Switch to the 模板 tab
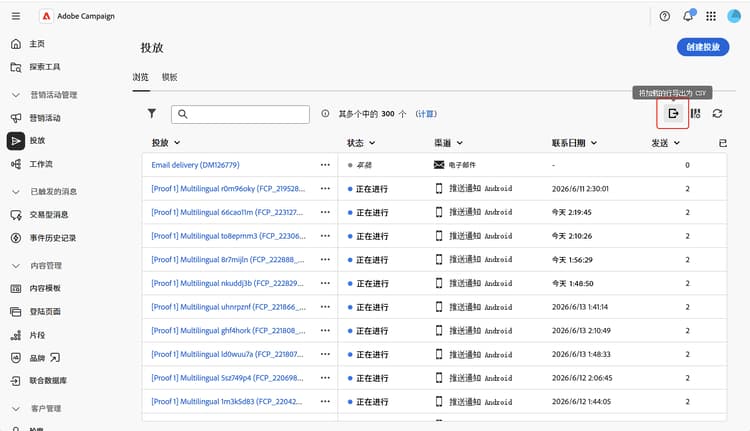 pyautogui.click(x=169, y=77)
